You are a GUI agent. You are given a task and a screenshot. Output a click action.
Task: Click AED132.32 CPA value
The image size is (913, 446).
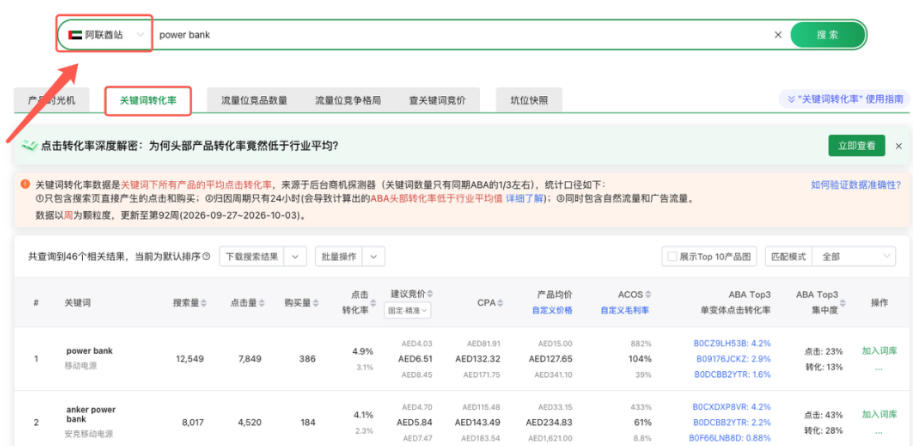coord(477,359)
